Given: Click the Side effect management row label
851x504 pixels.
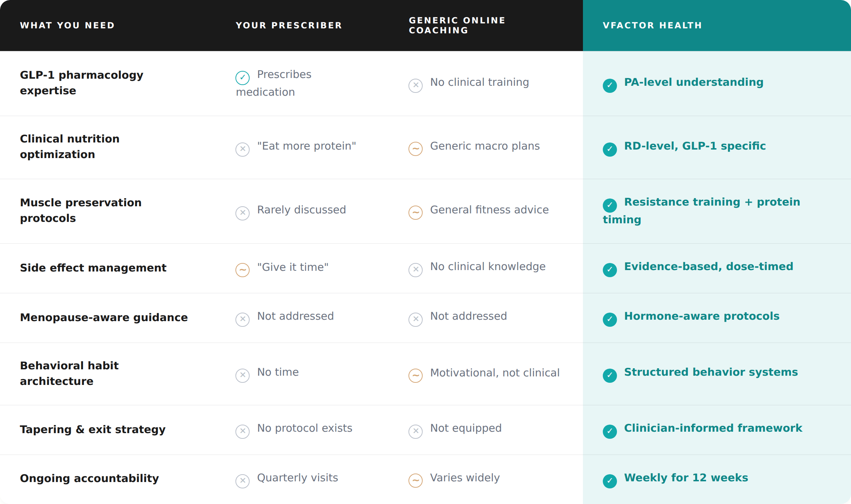Looking at the screenshot, I should click(x=93, y=268).
